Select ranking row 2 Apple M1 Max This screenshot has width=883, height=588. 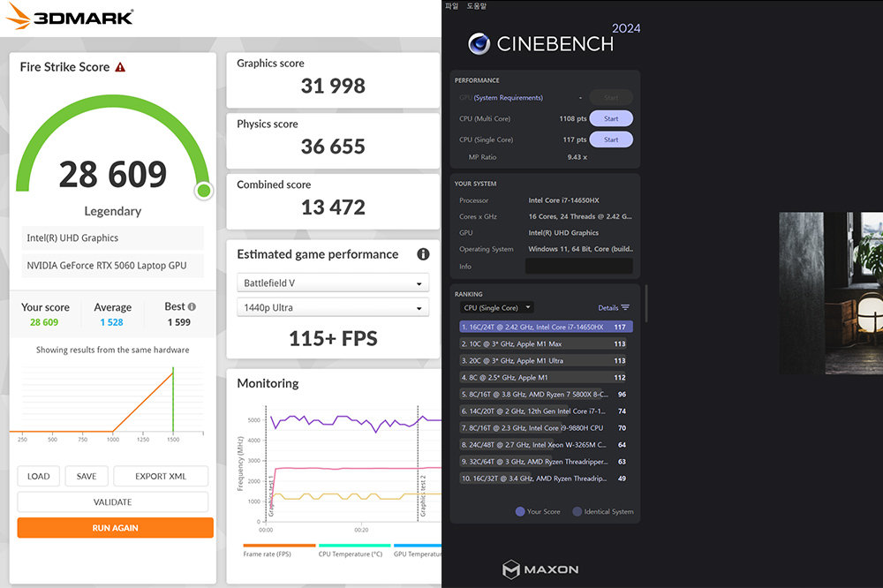(x=546, y=343)
